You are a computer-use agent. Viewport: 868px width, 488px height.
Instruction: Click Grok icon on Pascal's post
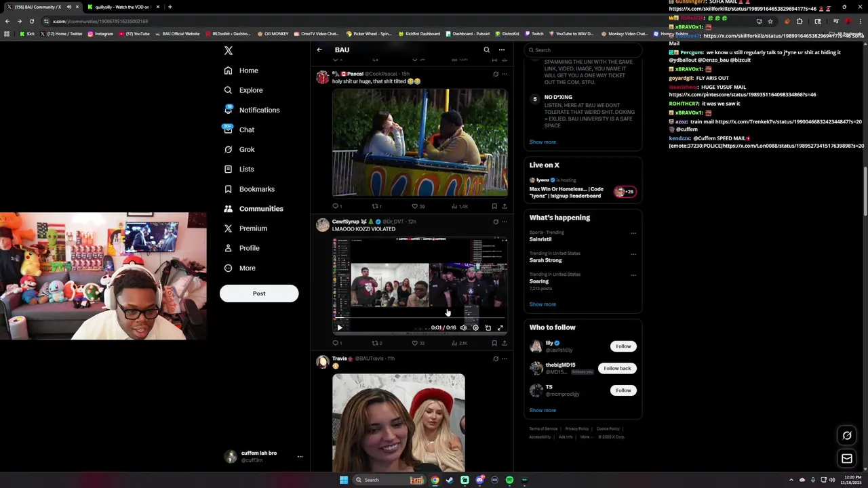[x=496, y=74]
